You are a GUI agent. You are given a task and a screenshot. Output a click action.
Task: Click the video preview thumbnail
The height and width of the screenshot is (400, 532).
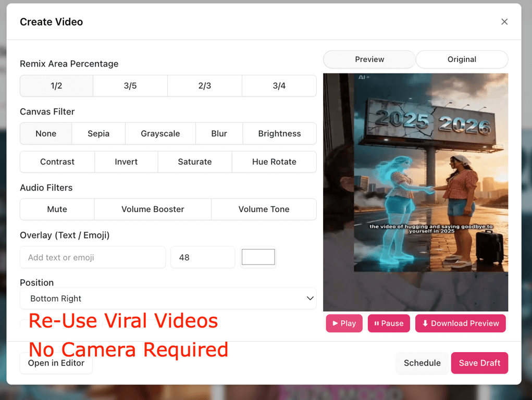point(416,192)
